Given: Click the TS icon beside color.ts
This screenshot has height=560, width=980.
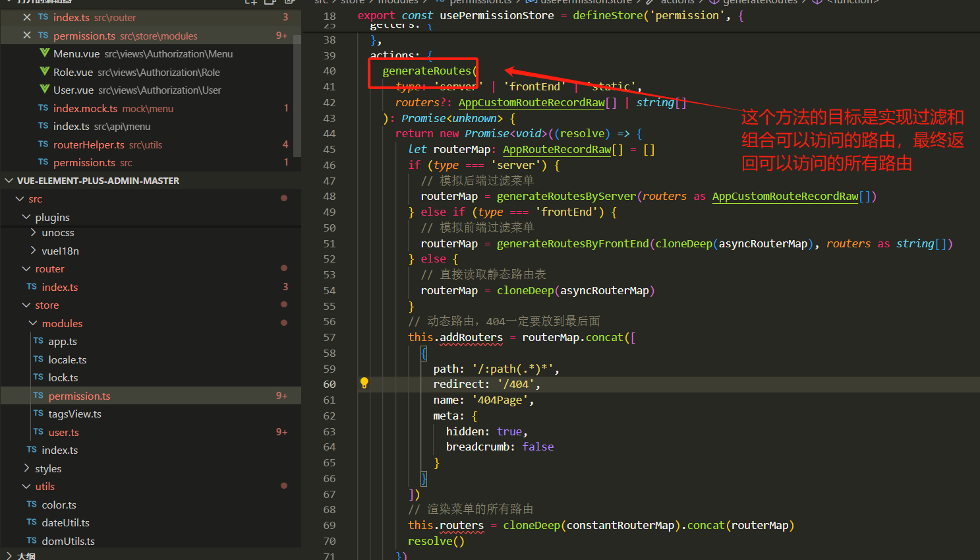Looking at the screenshot, I should pyautogui.click(x=32, y=505).
